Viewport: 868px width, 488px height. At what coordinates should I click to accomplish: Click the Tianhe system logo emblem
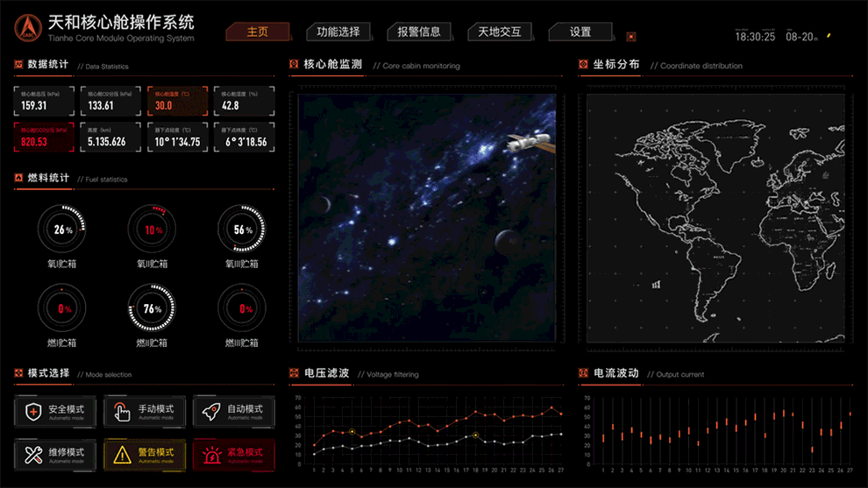(x=28, y=28)
